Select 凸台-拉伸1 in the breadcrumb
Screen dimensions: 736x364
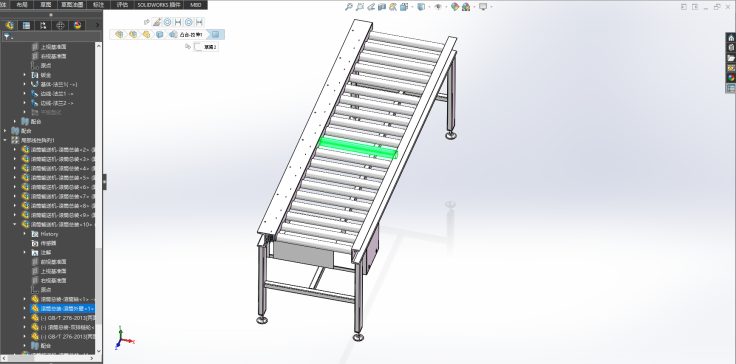click(192, 34)
